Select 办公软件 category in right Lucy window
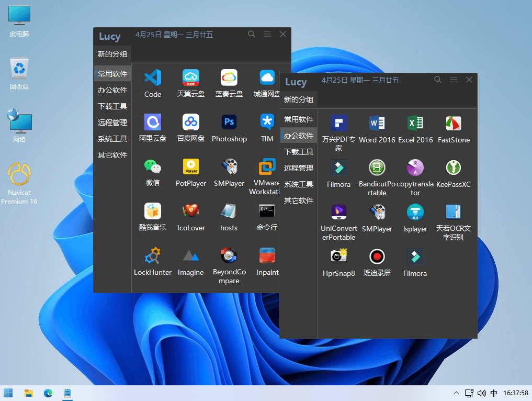The width and height of the screenshot is (532, 401). point(299,136)
